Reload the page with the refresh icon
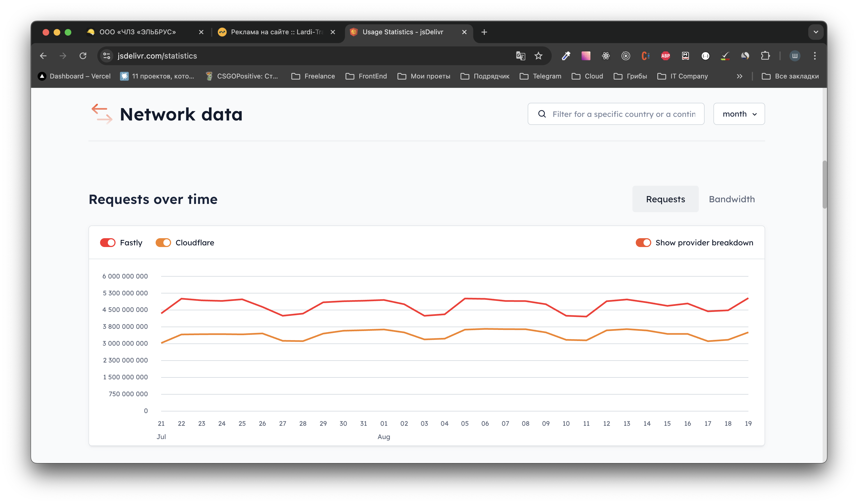 click(83, 56)
